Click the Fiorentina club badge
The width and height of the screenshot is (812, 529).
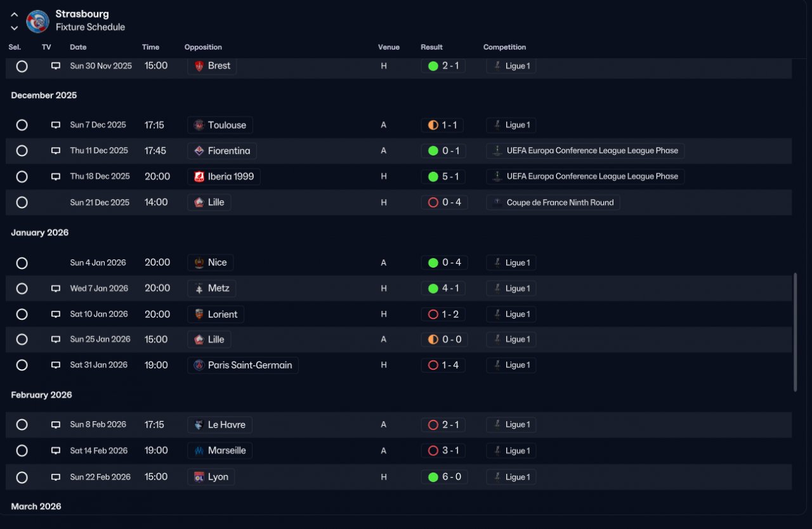click(x=199, y=151)
